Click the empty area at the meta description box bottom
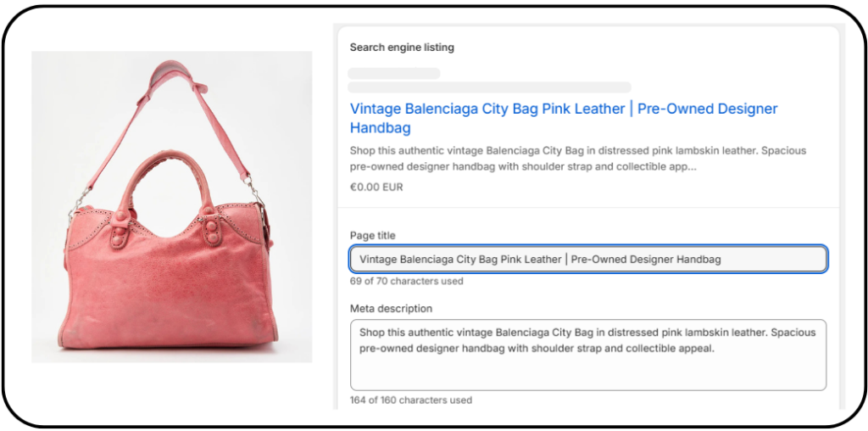The image size is (868, 431). pos(588,374)
